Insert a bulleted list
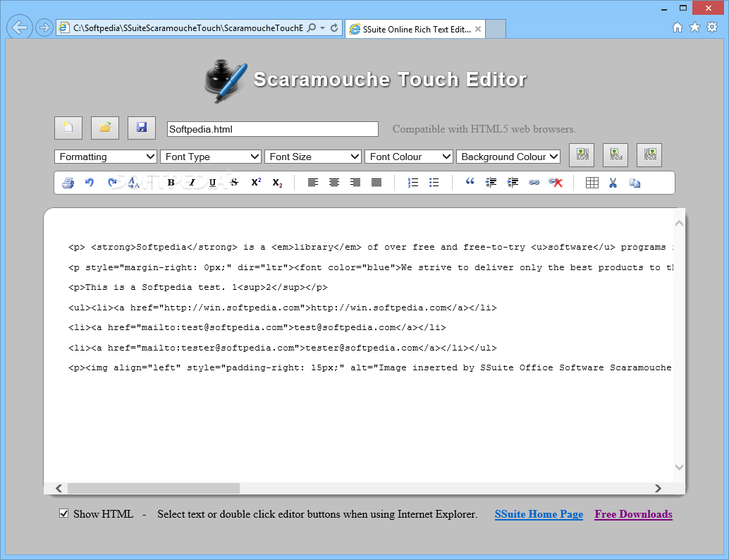Screen dimensions: 729x560 coord(434,183)
